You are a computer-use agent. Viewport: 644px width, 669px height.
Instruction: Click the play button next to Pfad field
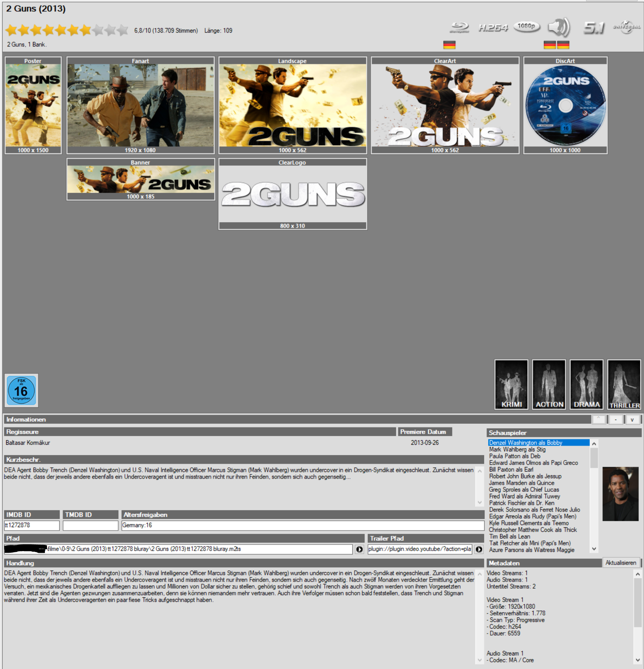pyautogui.click(x=359, y=549)
